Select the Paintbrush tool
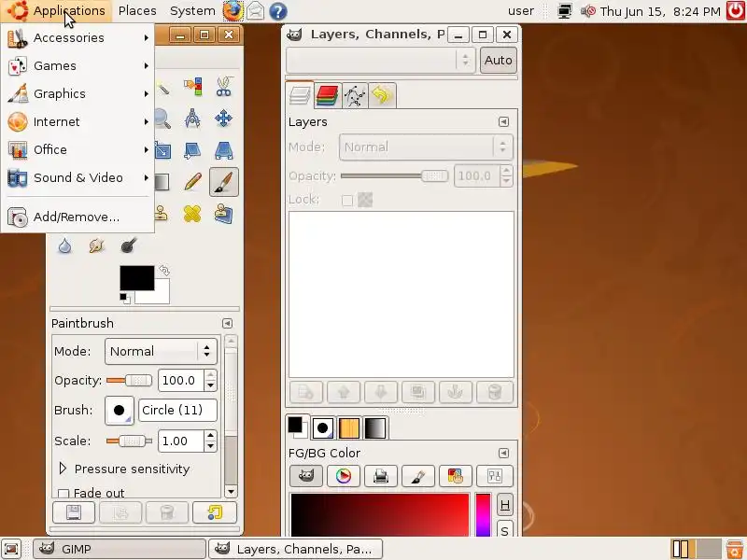 tap(223, 182)
